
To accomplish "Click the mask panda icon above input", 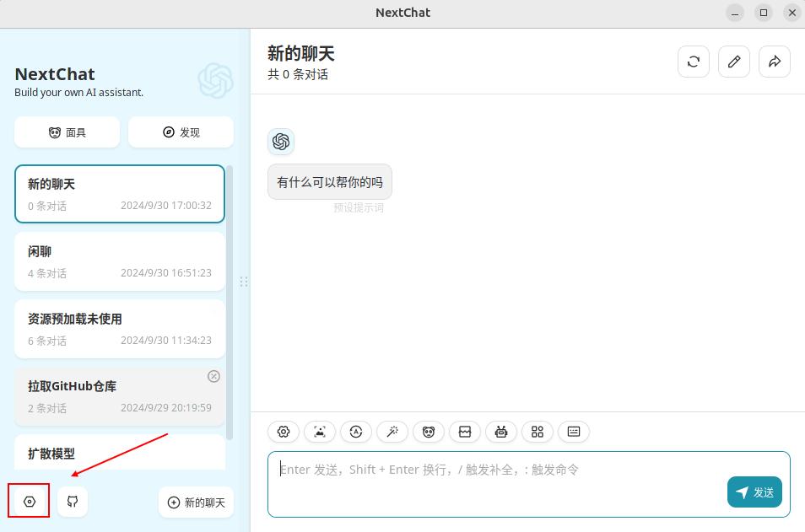I will click(x=429, y=432).
